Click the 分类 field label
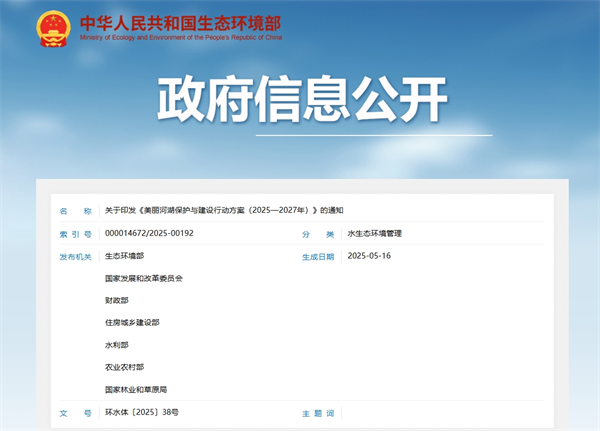 tap(318, 234)
